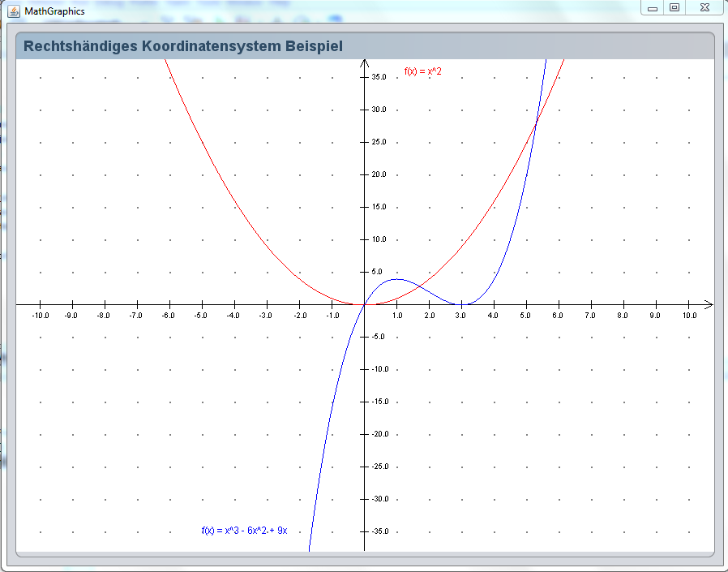
Task: Click the origin where the axes cross
Action: click(365, 304)
